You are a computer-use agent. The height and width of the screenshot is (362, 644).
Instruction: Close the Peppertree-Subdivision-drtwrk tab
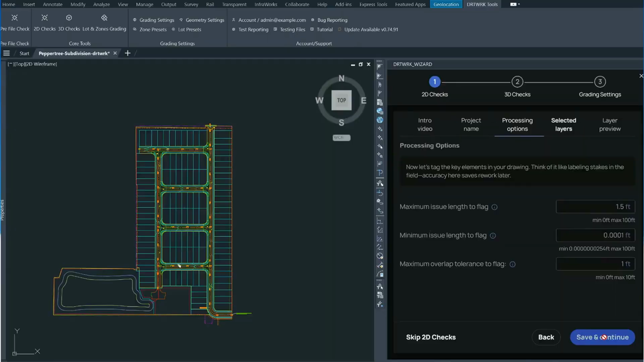(x=115, y=53)
